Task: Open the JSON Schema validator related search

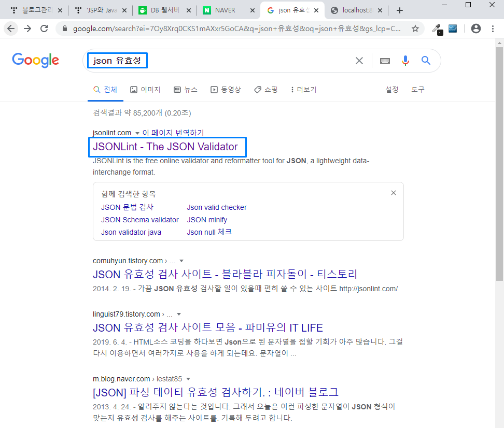Action: tap(140, 220)
